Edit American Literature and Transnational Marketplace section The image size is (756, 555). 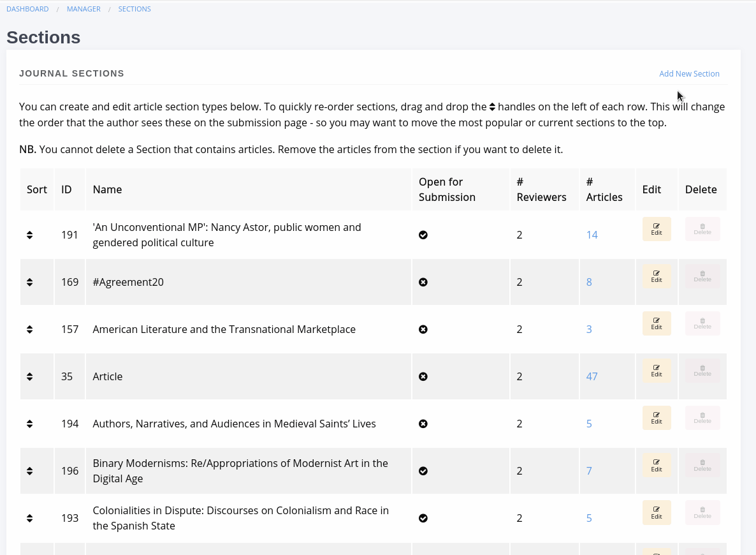(656, 323)
